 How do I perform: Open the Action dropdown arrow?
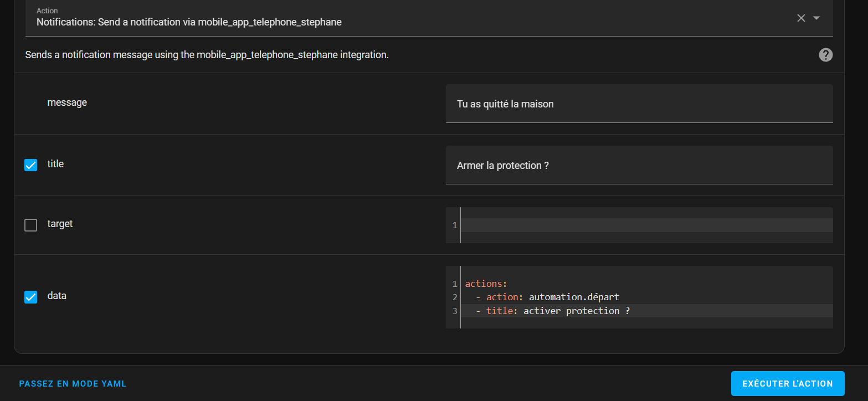point(816,18)
